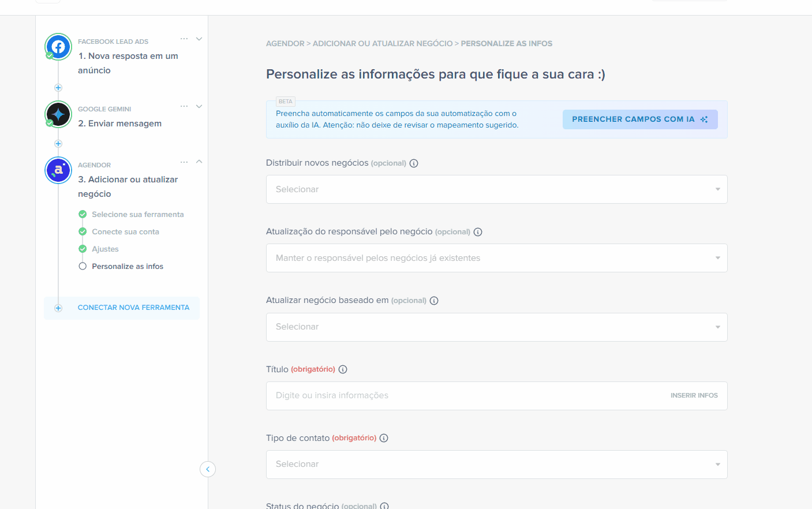This screenshot has height=509, width=812.
Task: Add a step after Google Gemini
Action: click(58, 144)
